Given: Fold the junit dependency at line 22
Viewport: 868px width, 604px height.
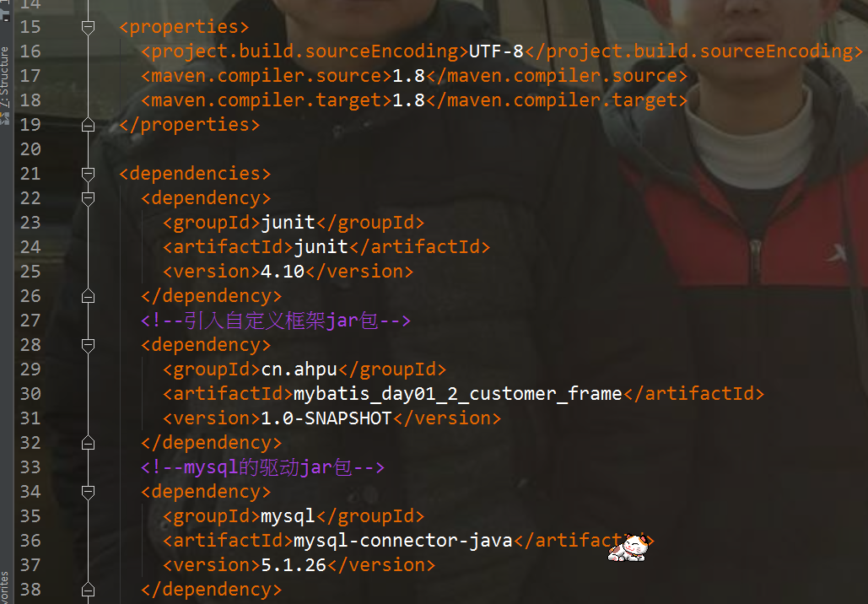Looking at the screenshot, I should pos(88,198).
